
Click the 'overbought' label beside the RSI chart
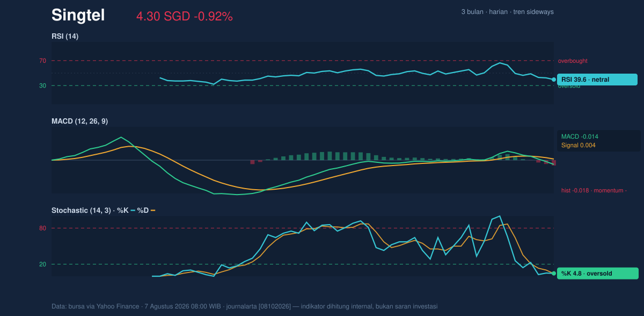pos(573,61)
